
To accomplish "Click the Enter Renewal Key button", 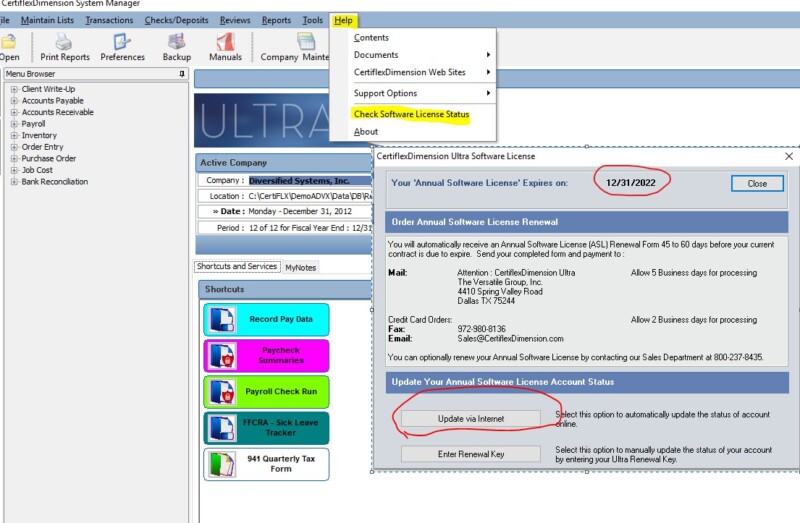I will tap(470, 454).
